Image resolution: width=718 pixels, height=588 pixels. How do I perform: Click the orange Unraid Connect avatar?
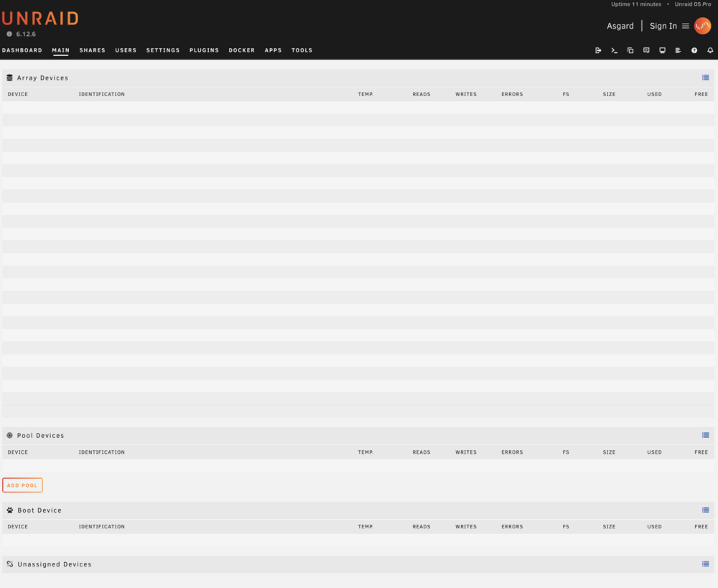(702, 26)
